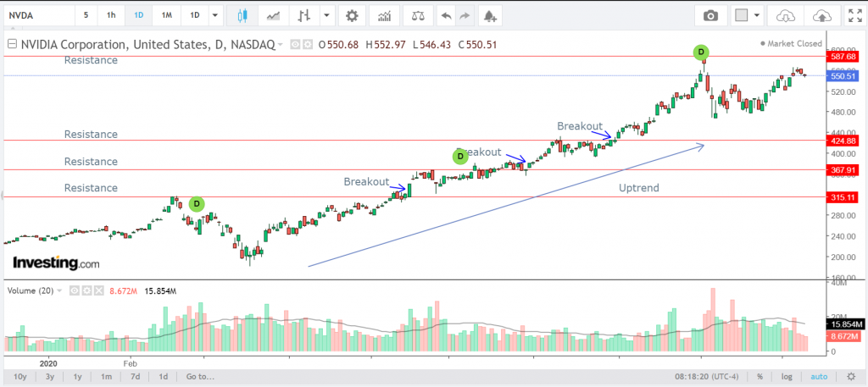Hide the Volume indicator with eye icon
The width and height of the screenshot is (868, 387).
coord(74,290)
